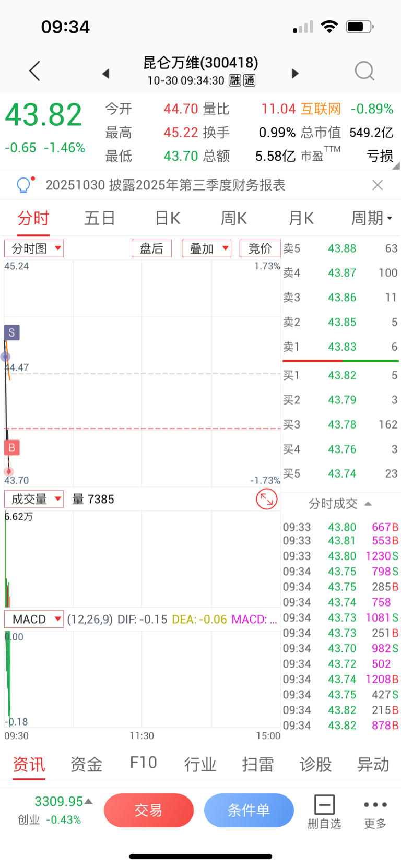Open the 分时图 chart type dropdown
This screenshot has width=401, height=868.
(x=34, y=248)
